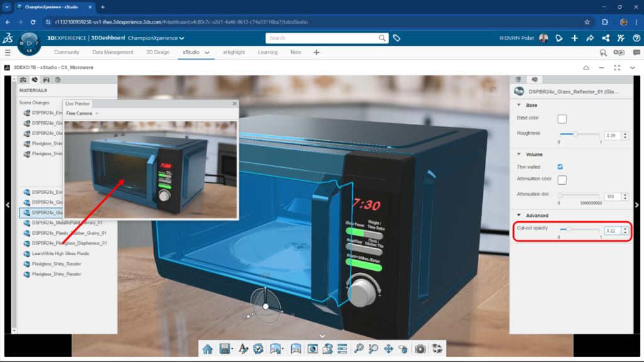Click the RIDVAN Polat user profile
The image size is (644, 362).
(x=523, y=38)
